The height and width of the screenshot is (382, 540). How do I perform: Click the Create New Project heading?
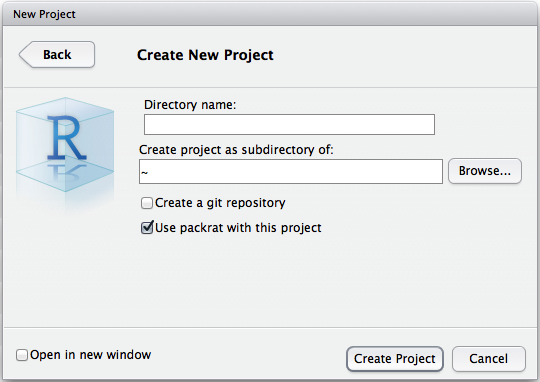(x=205, y=55)
